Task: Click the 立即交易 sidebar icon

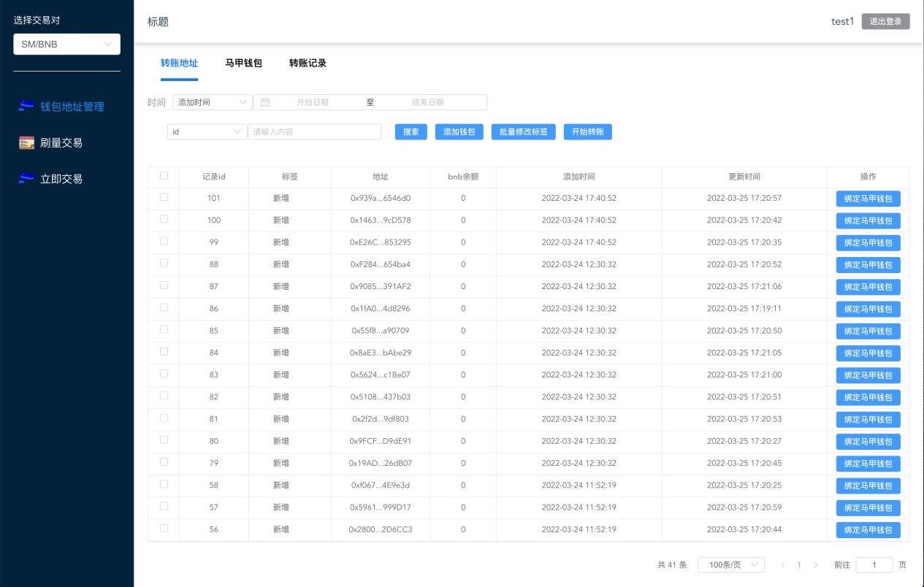Action: click(x=26, y=179)
